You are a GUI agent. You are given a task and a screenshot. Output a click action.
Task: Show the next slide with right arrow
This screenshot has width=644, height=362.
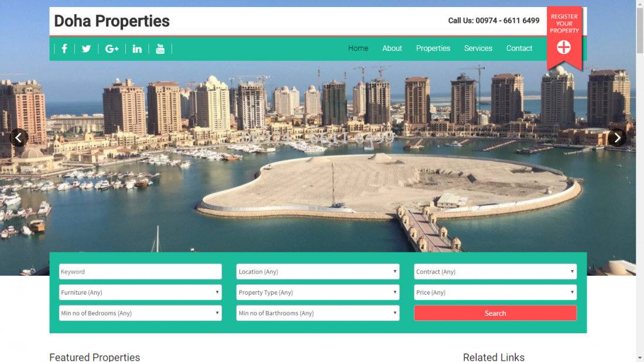point(617,138)
